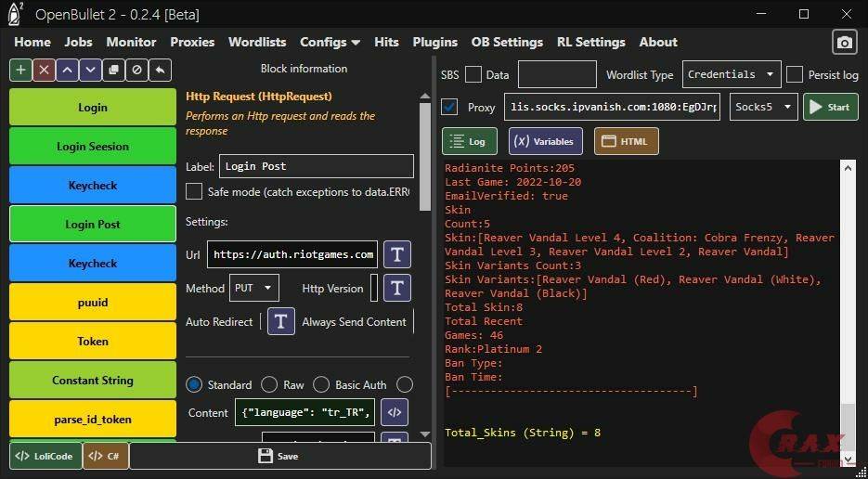Open the Wordlist Type Credentials dropdown
Image resolution: width=868 pixels, height=479 pixels.
[732, 74]
